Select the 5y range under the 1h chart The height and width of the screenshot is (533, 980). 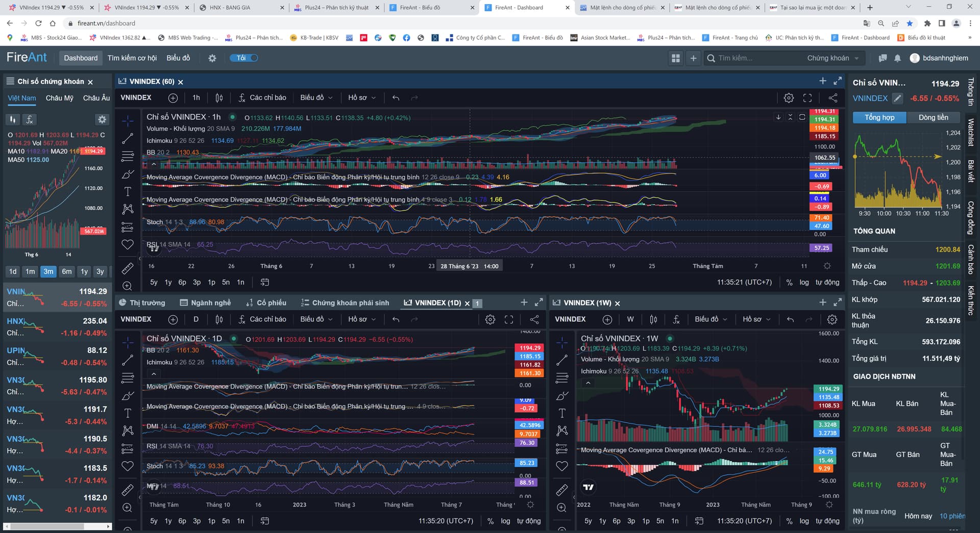click(154, 282)
